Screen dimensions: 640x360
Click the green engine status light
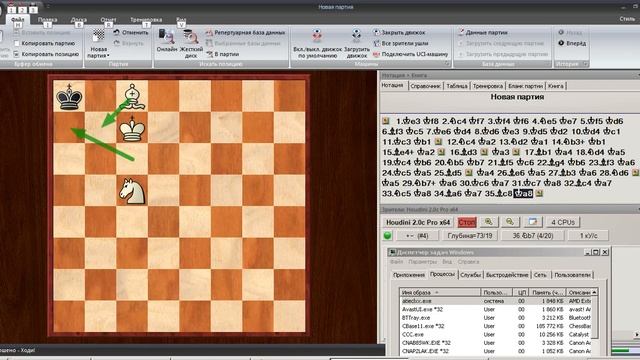pos(387,236)
